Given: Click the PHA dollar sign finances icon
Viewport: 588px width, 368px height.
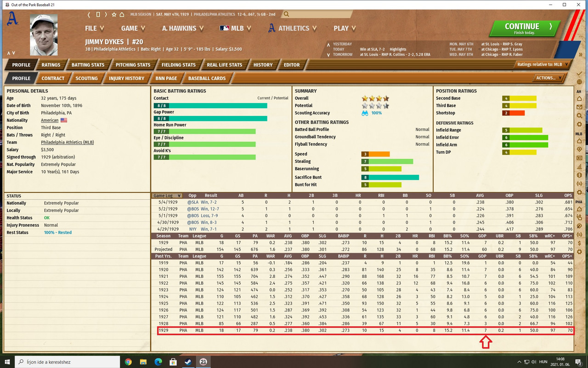Looking at the screenshot, I should coord(579,243).
